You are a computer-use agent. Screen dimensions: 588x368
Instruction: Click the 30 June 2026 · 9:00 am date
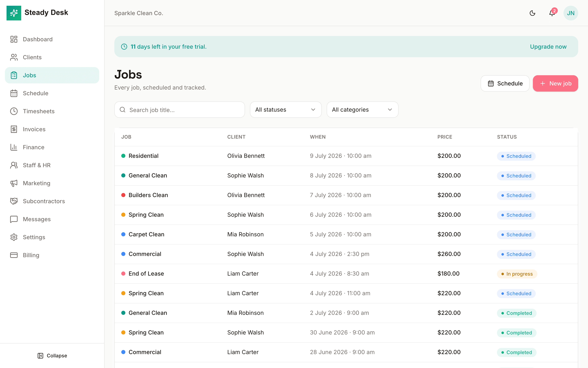[342, 332]
